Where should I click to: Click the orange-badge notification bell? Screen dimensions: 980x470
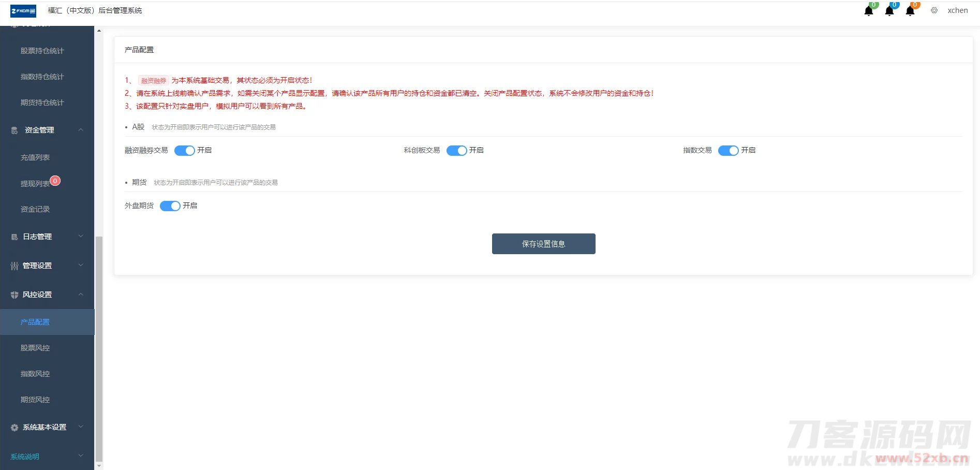910,11
